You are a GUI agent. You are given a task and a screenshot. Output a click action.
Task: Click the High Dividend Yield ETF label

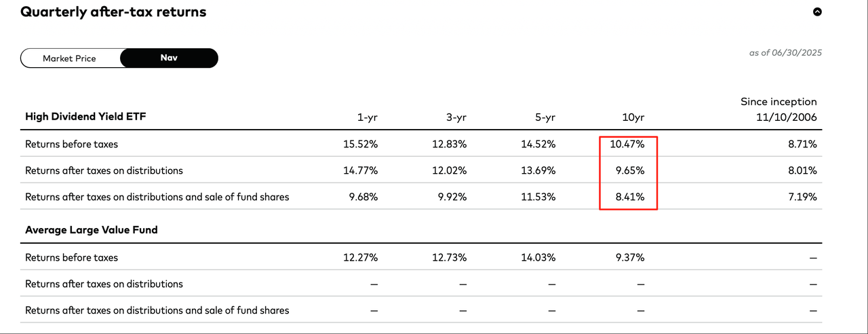[85, 117]
